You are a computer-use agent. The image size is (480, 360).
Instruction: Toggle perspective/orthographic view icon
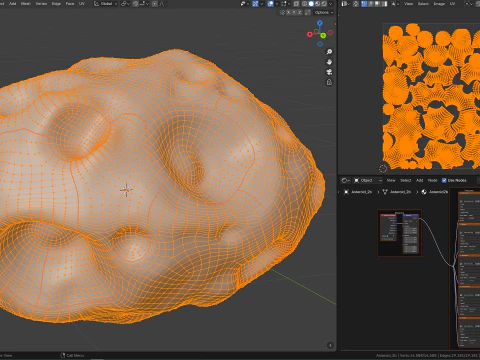[x=329, y=82]
